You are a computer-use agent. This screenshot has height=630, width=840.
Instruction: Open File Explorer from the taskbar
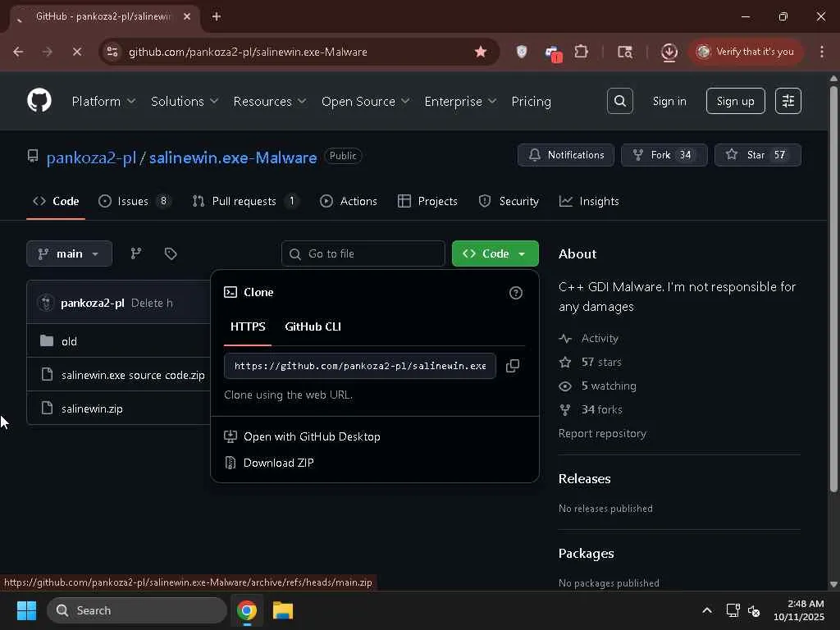pyautogui.click(x=283, y=610)
